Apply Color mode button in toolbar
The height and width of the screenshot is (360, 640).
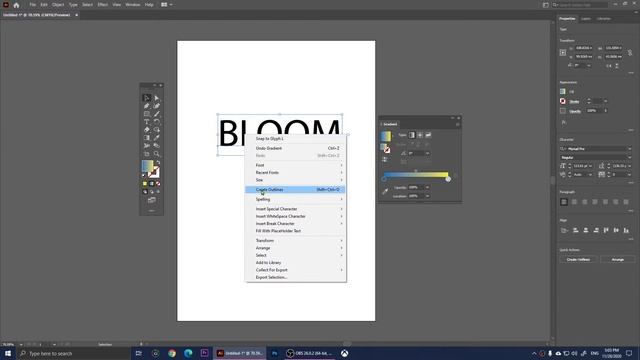click(x=145, y=184)
